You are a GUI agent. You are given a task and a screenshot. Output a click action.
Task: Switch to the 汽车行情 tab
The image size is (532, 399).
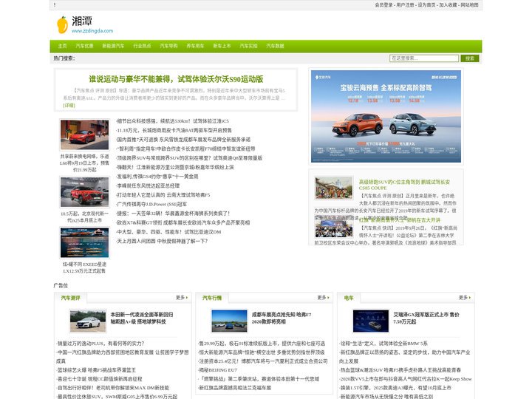click(x=212, y=298)
